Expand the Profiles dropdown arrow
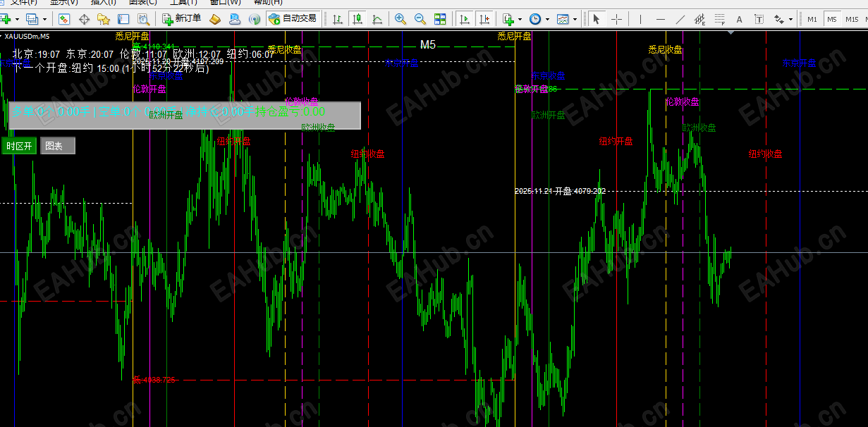 [45, 19]
